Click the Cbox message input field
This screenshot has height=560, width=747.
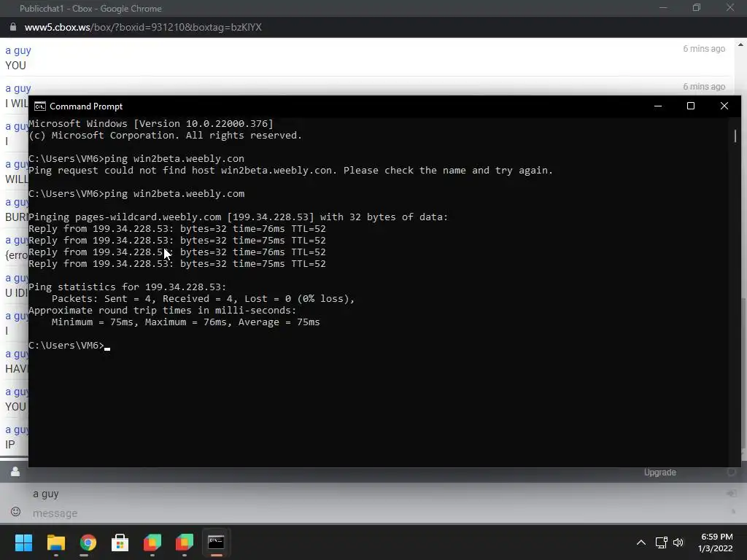pyautogui.click(x=376, y=513)
